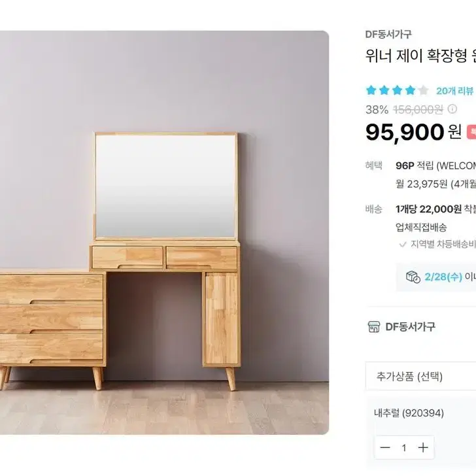This screenshot has width=476, height=476.
Task: Open the 추가상품 (선택) dropdown
Action: pyautogui.click(x=421, y=376)
